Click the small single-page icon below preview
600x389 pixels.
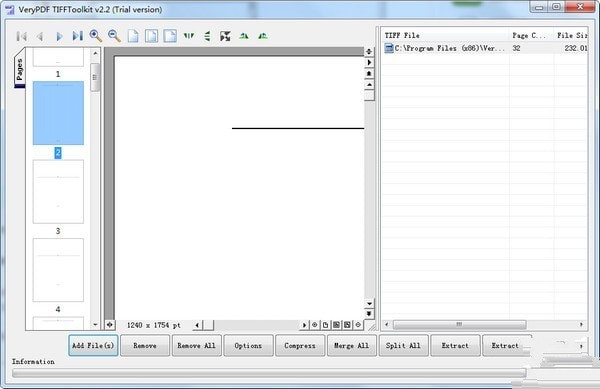[325, 325]
